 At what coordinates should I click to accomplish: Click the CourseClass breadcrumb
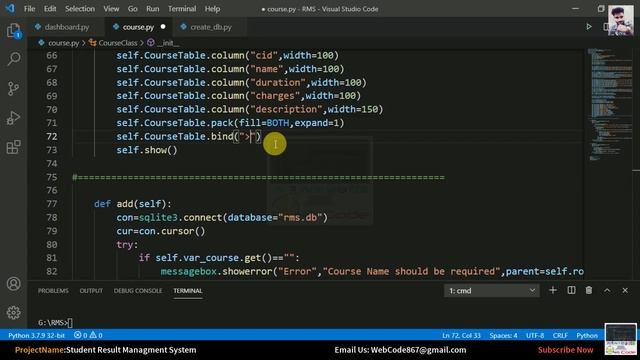[118, 43]
